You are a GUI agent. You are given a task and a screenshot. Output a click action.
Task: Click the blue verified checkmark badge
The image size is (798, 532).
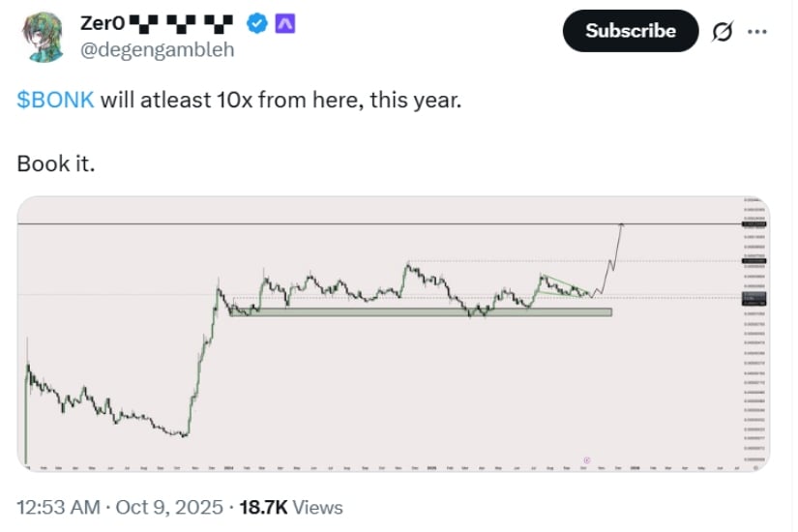tap(257, 21)
